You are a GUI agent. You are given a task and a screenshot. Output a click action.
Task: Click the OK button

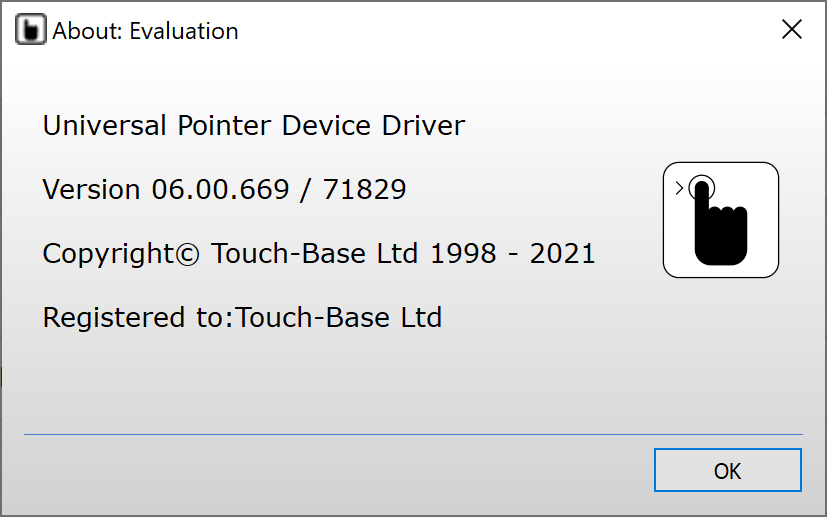727,470
